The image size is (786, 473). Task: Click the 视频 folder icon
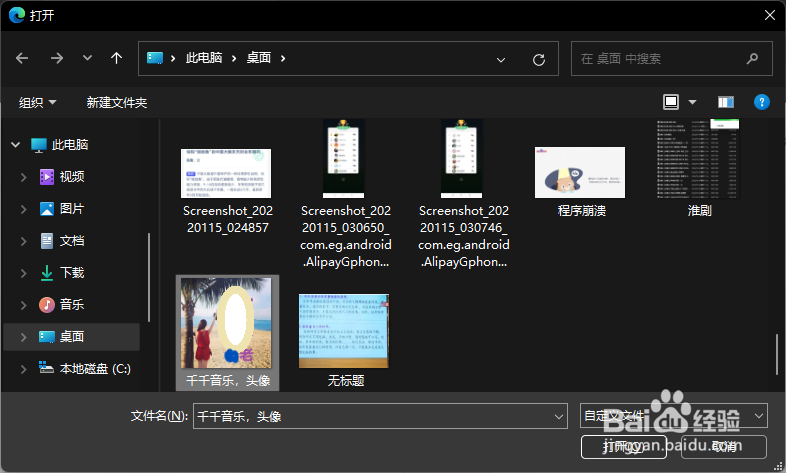pos(47,177)
